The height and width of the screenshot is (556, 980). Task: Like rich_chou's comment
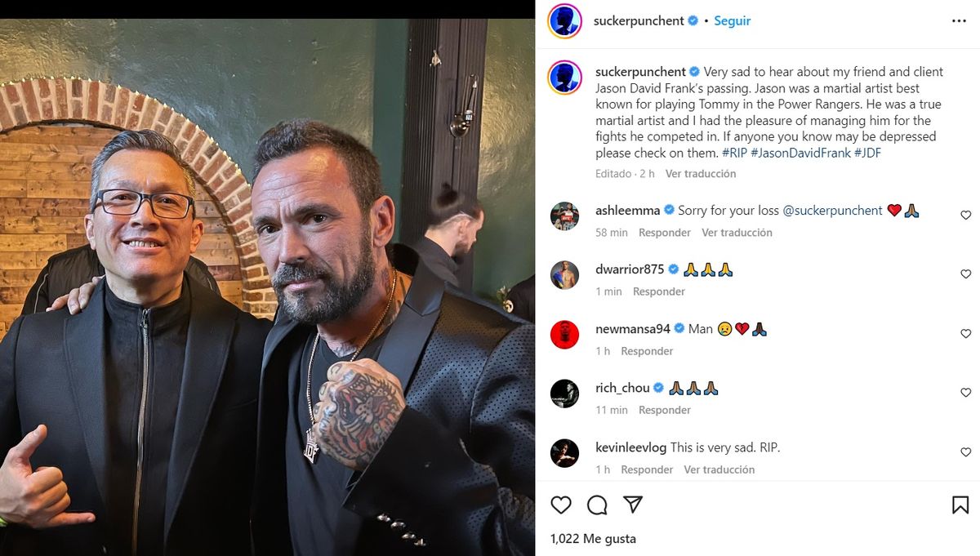click(x=965, y=393)
